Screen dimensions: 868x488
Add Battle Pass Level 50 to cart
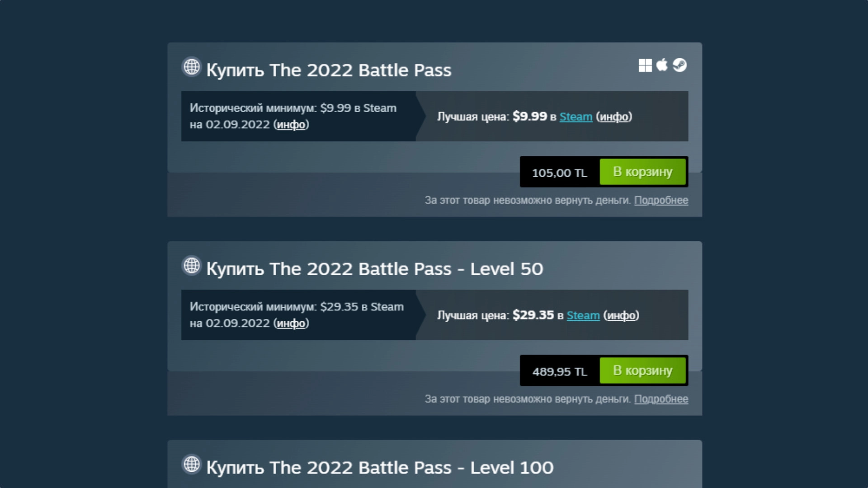pyautogui.click(x=643, y=371)
